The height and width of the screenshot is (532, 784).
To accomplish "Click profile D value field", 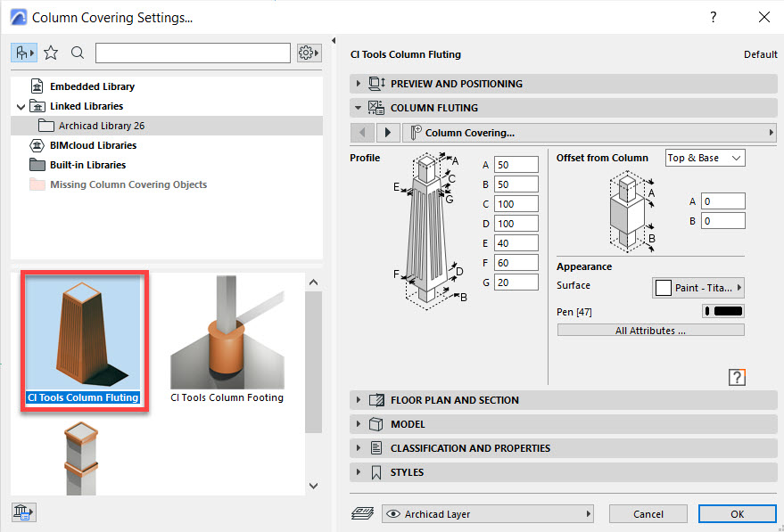I will pos(516,224).
